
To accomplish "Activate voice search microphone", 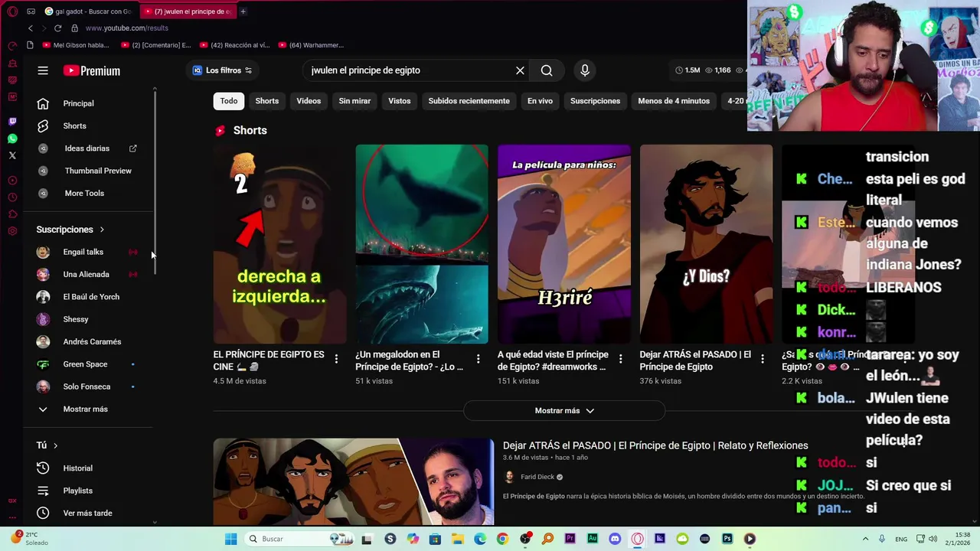I will (585, 70).
